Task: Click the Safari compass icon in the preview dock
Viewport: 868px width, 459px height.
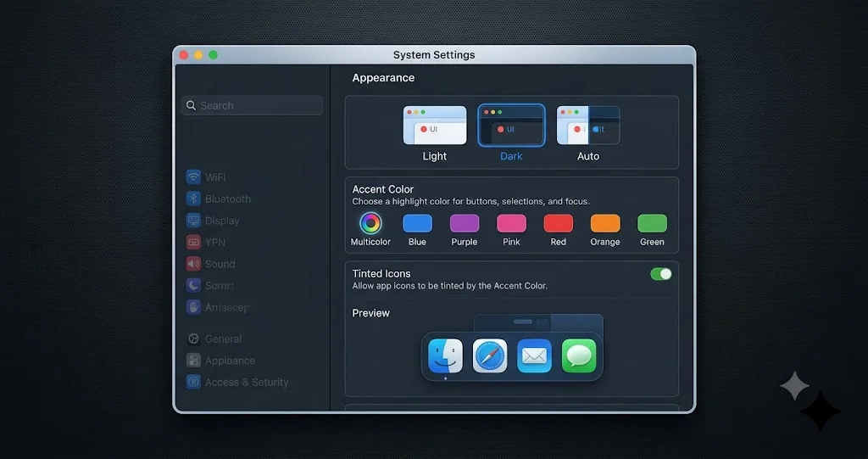Action: click(x=490, y=355)
